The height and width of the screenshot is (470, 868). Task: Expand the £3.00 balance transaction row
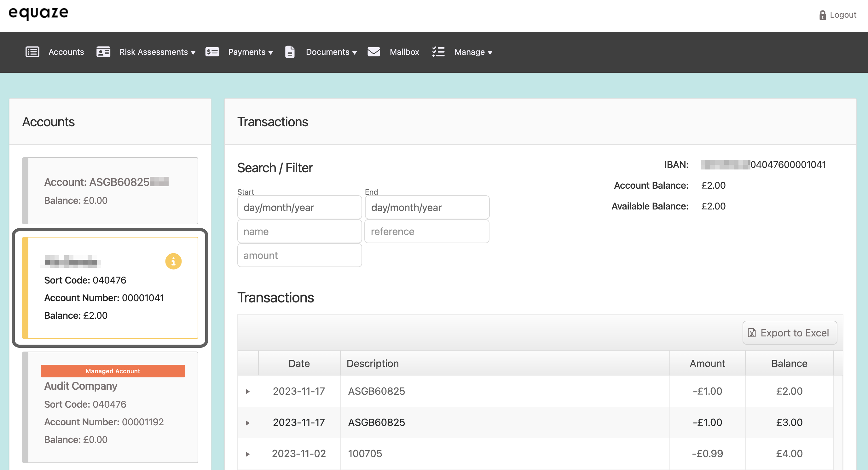click(x=248, y=423)
